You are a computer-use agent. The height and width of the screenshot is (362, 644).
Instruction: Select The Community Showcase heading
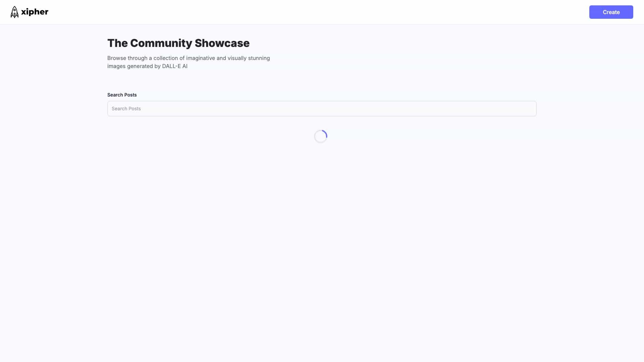pyautogui.click(x=178, y=43)
